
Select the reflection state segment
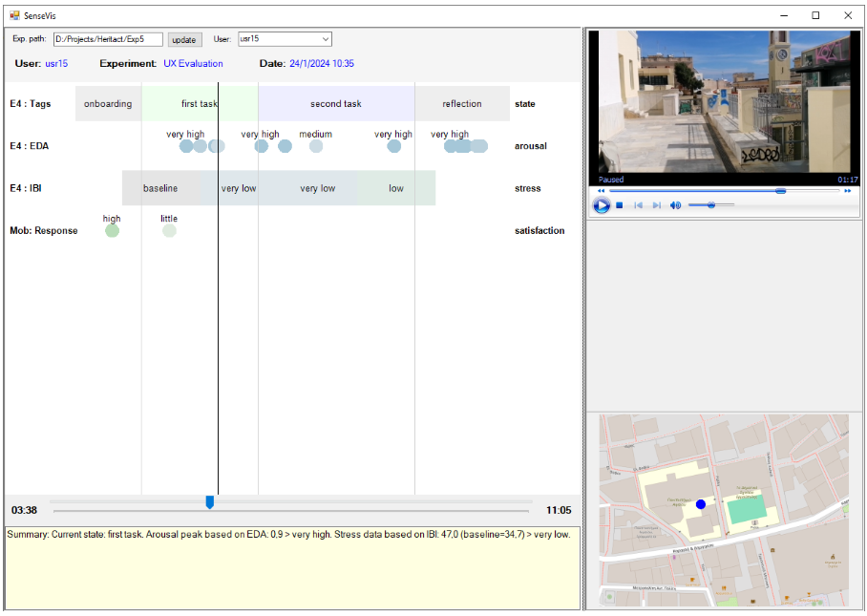tap(462, 104)
